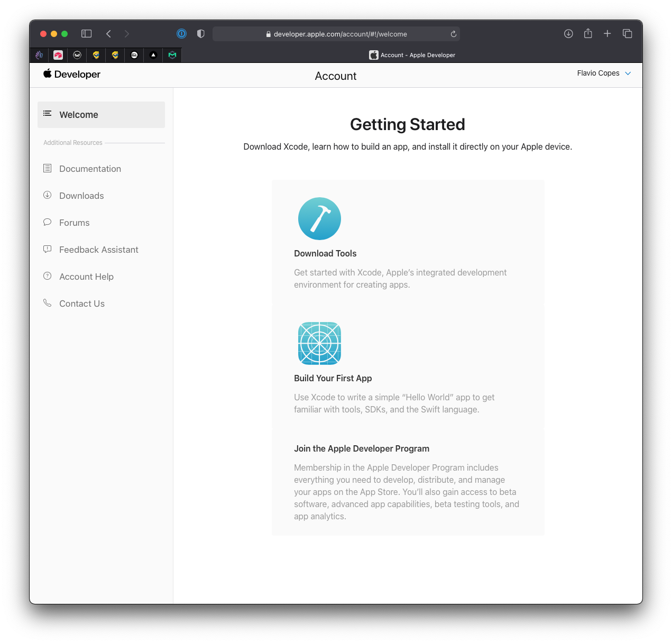
Task: Click the Share icon in Safari toolbar
Action: (x=588, y=34)
